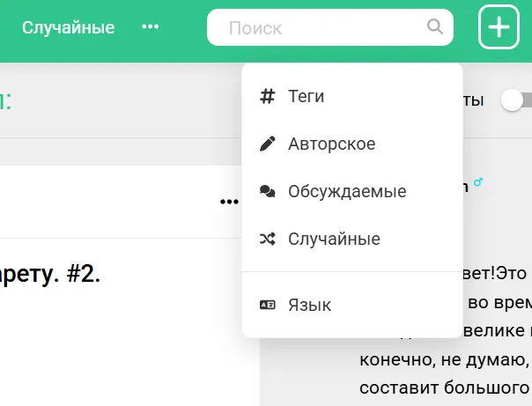Open the post's three-dots options menu

click(229, 202)
